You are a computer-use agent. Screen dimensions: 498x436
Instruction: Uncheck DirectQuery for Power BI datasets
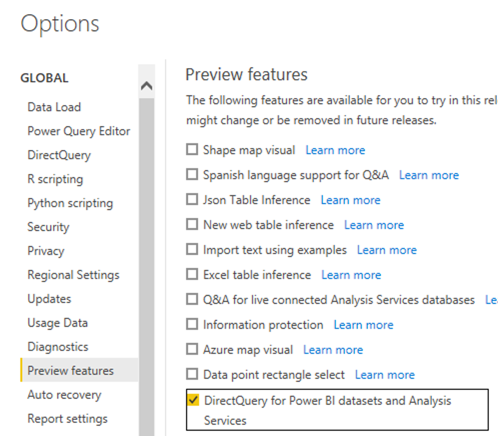pyautogui.click(x=193, y=400)
